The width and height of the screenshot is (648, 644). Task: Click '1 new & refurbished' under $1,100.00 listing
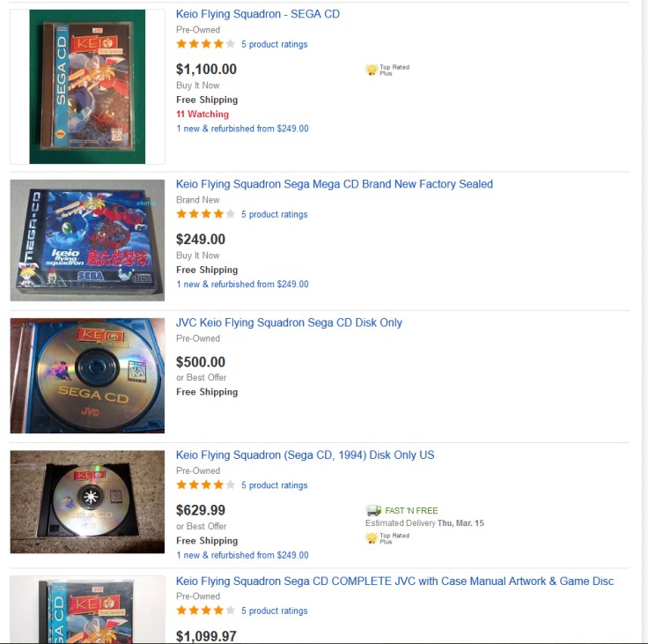point(242,129)
